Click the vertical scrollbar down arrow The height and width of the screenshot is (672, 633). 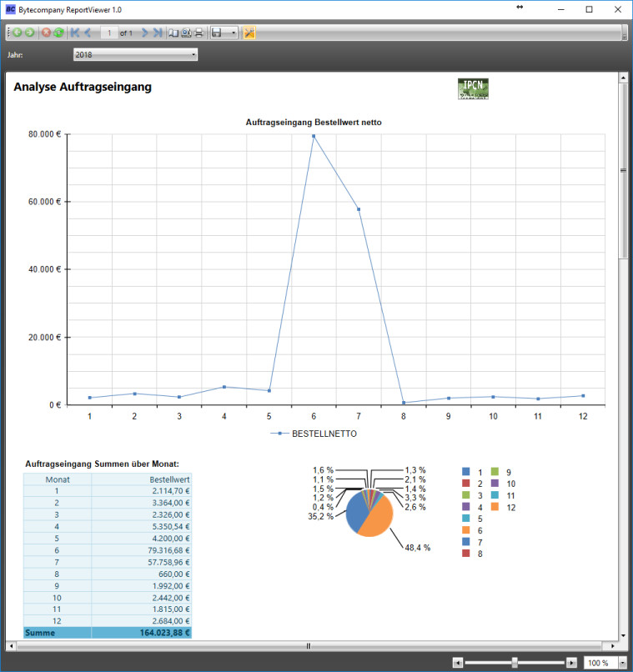623,636
